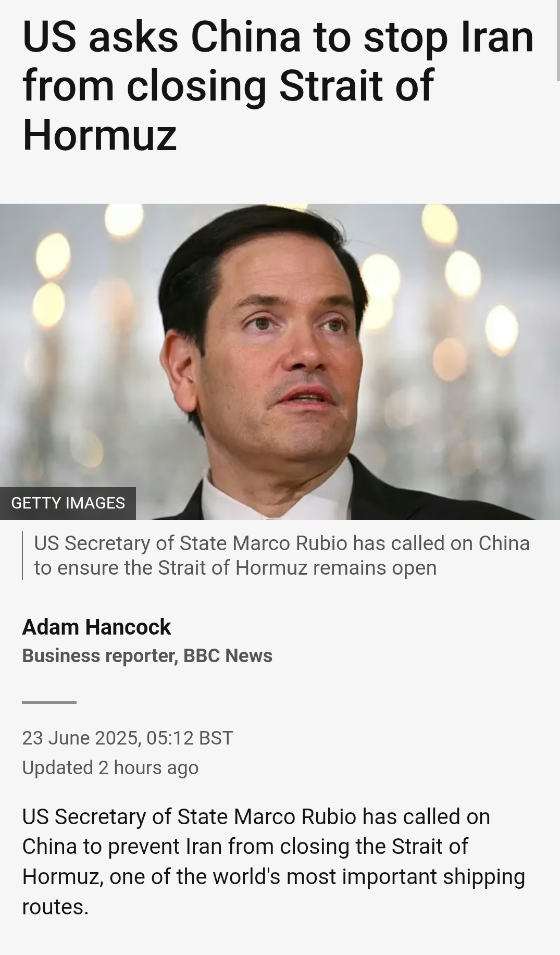Open the Marco Rubio article photo
Viewport: 560px width, 955px height.
pyautogui.click(x=280, y=362)
